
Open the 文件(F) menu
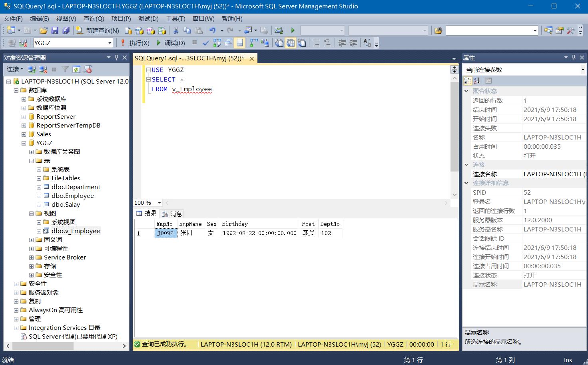pyautogui.click(x=13, y=18)
